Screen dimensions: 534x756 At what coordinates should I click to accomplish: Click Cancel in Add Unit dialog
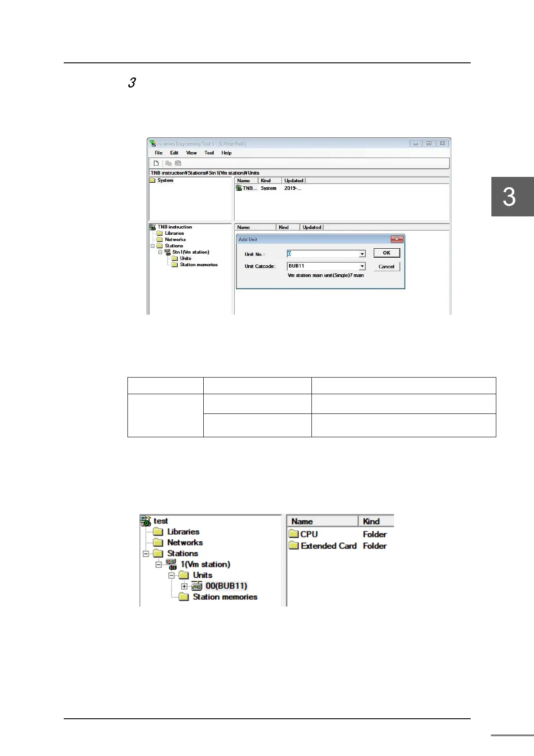(387, 267)
